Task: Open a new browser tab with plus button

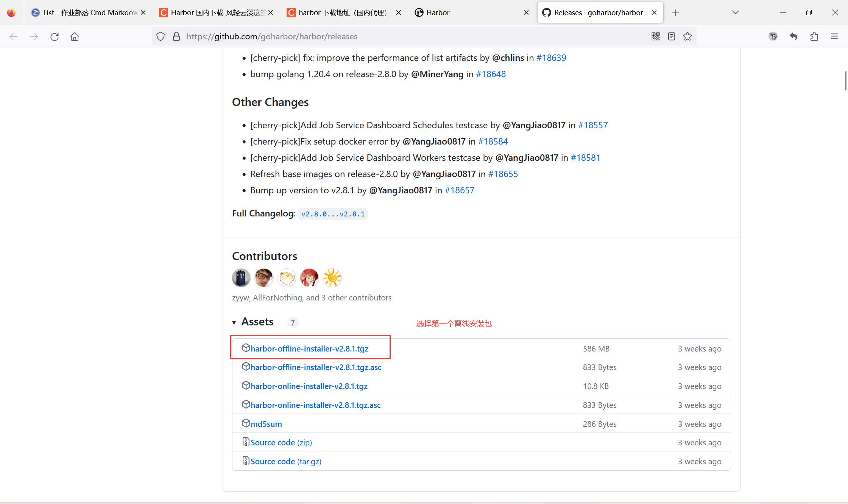Action: pyautogui.click(x=675, y=12)
